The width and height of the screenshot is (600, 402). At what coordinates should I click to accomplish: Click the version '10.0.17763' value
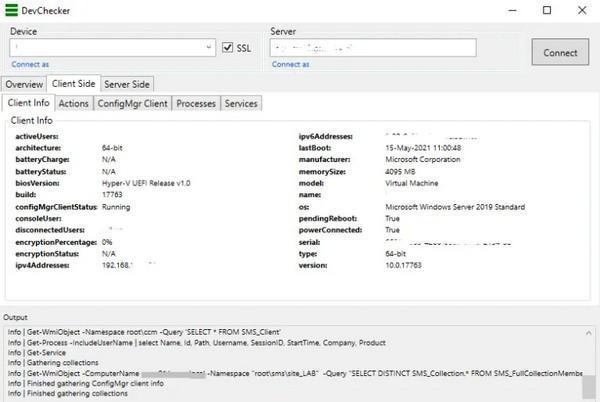[x=403, y=265]
